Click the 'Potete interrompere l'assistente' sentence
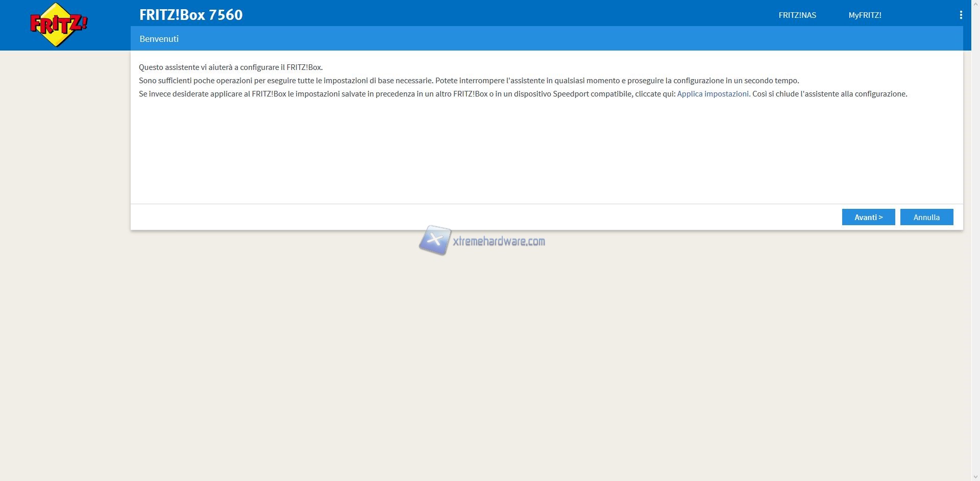This screenshot has height=481, width=980. click(617, 81)
